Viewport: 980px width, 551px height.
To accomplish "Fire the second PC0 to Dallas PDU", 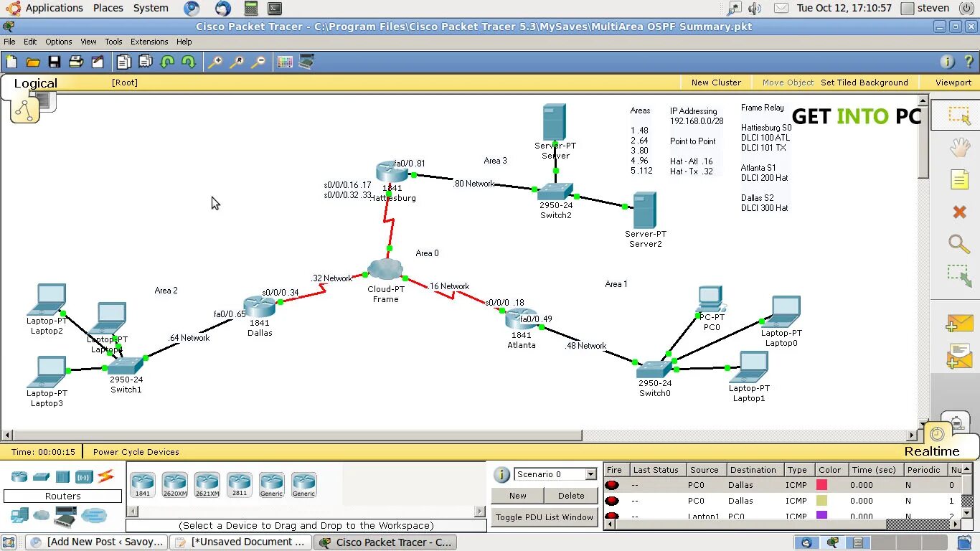I will [x=612, y=501].
